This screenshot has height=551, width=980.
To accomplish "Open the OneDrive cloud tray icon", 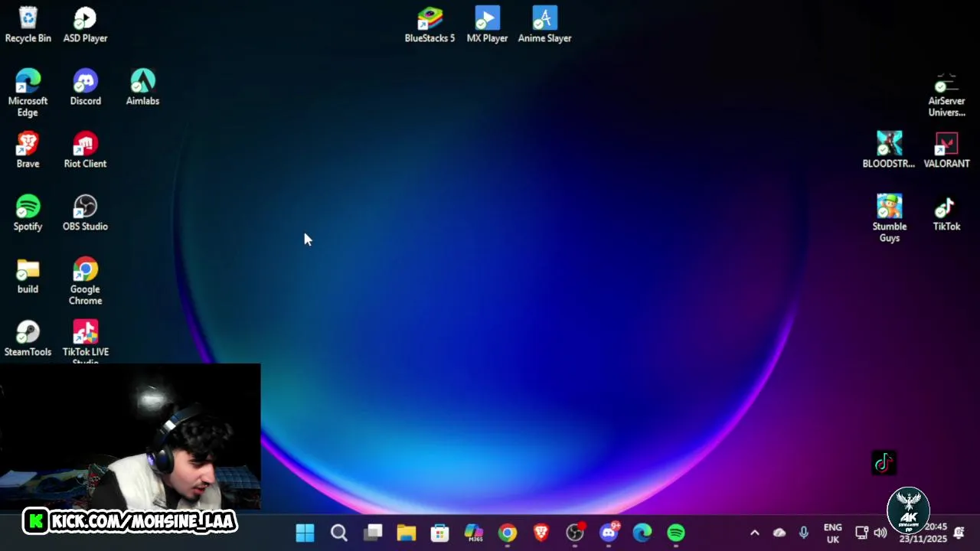I will [779, 533].
